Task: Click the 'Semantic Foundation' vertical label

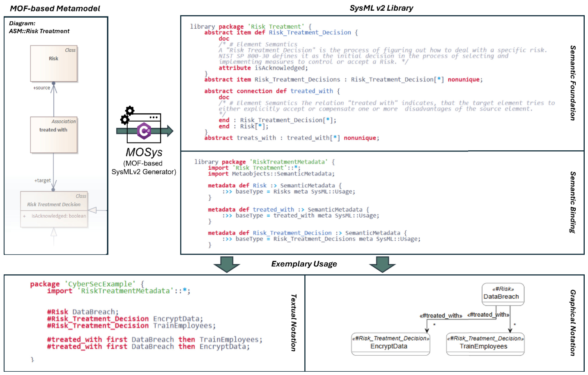Action: tap(573, 83)
